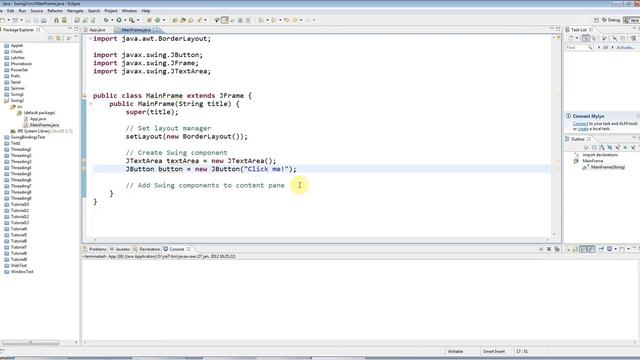Open the Window menu
Image resolution: width=640 pixels, height=360 pixels.
[x=129, y=11]
